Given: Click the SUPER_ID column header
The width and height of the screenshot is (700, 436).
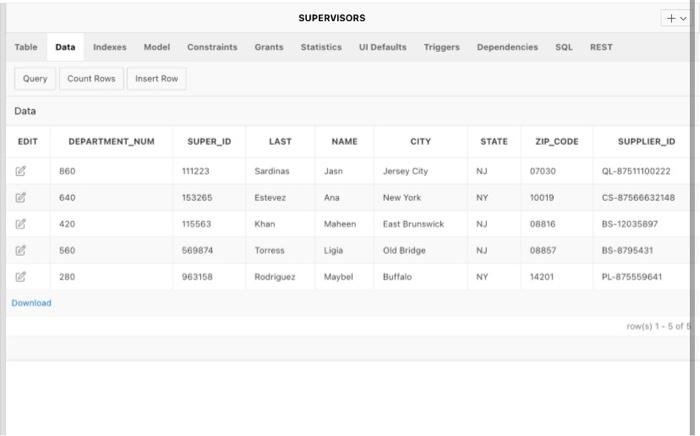Looking at the screenshot, I should coord(209,141).
